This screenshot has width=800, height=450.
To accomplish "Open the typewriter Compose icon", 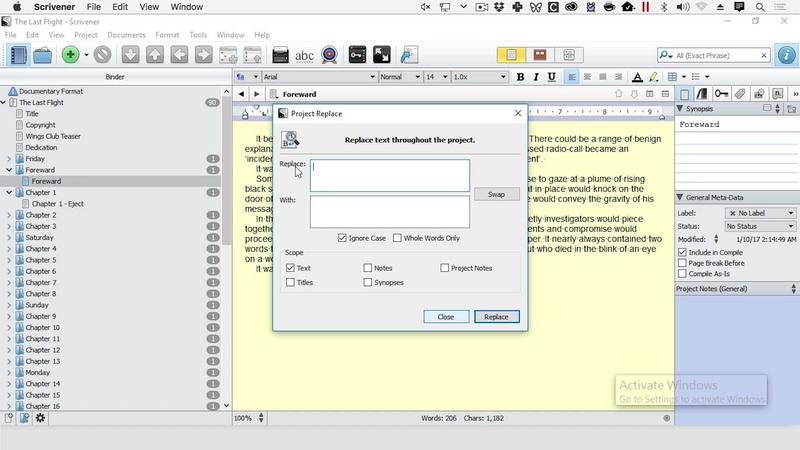I will click(x=280, y=55).
